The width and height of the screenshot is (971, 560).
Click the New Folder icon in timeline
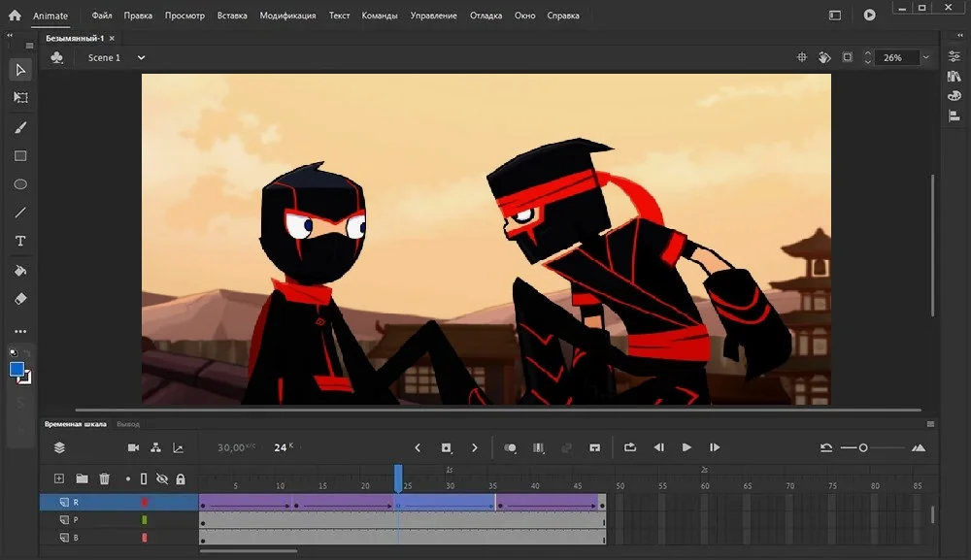click(x=82, y=478)
